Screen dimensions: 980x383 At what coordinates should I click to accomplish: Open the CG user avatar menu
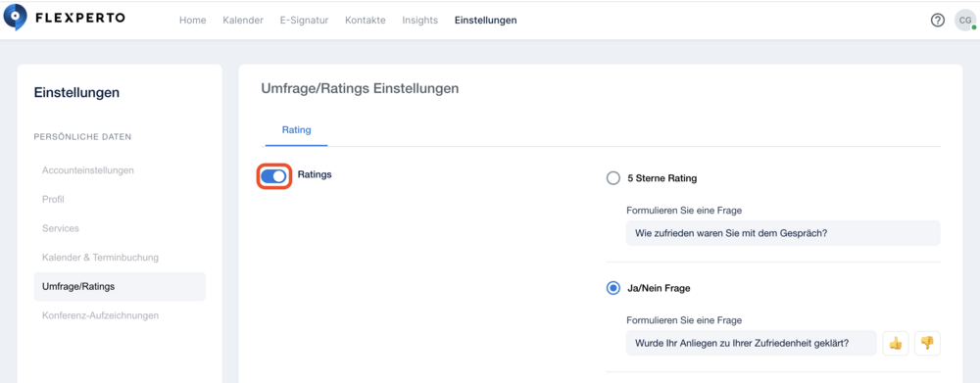pos(964,21)
